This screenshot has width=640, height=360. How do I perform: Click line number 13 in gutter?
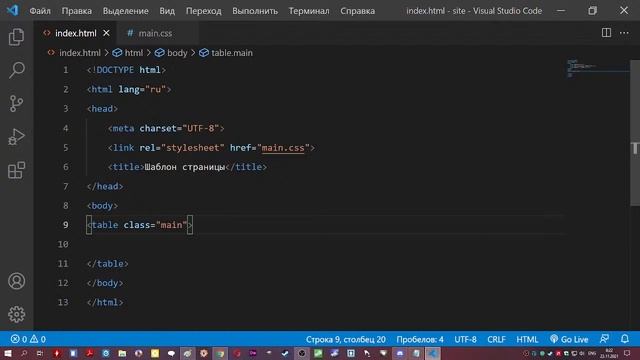pyautogui.click(x=63, y=302)
